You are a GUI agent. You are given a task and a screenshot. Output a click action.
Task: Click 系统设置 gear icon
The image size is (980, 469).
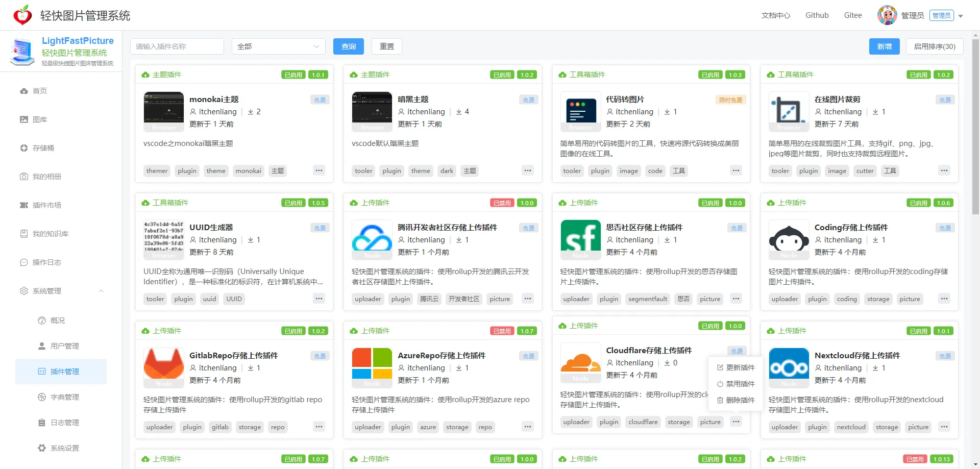[42, 448]
